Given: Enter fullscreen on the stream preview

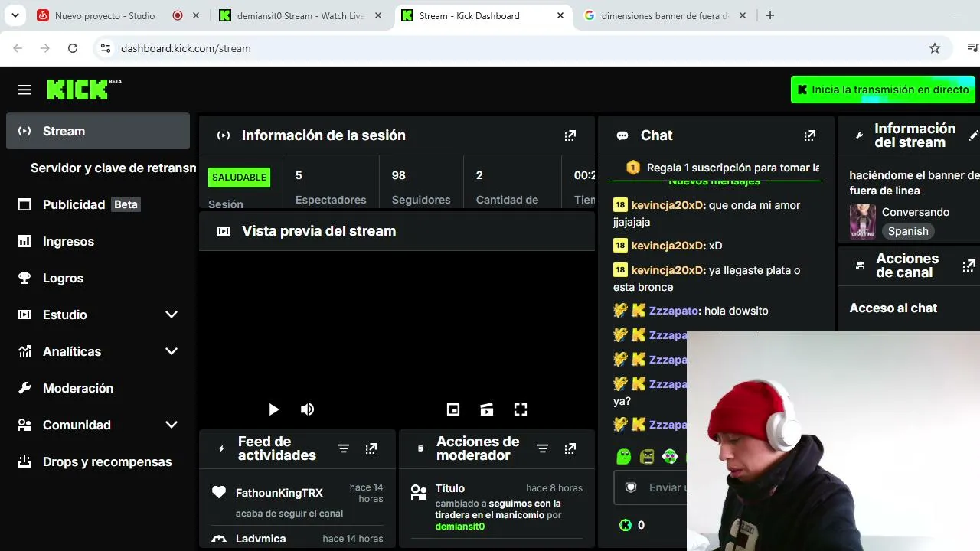Looking at the screenshot, I should pos(521,409).
